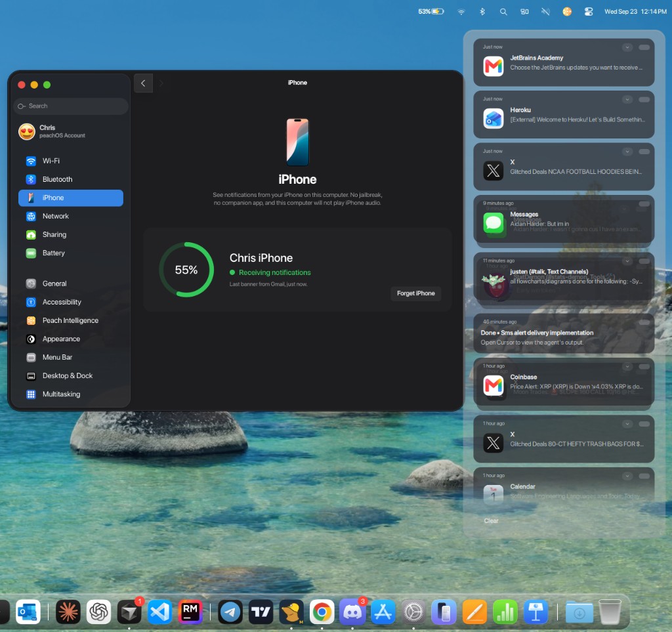Open the General settings pane
The image size is (672, 632).
click(x=71, y=284)
